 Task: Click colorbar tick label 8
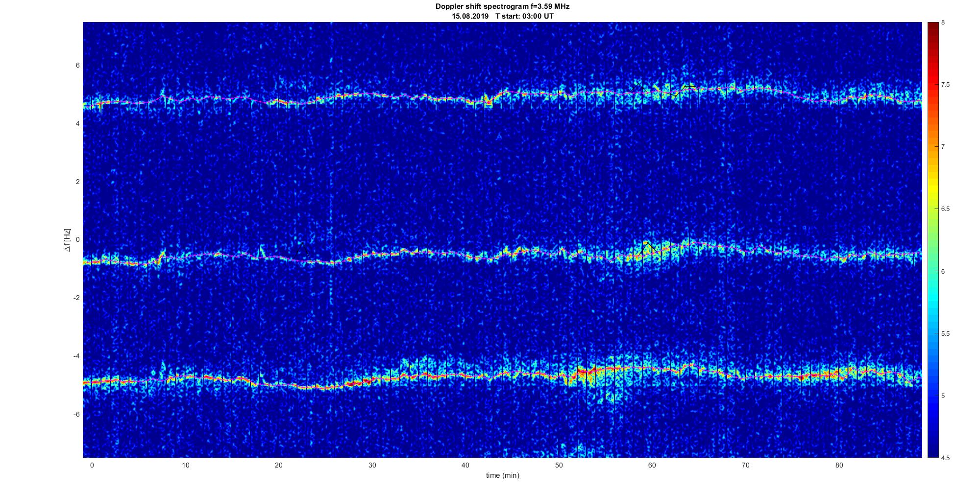[943, 23]
